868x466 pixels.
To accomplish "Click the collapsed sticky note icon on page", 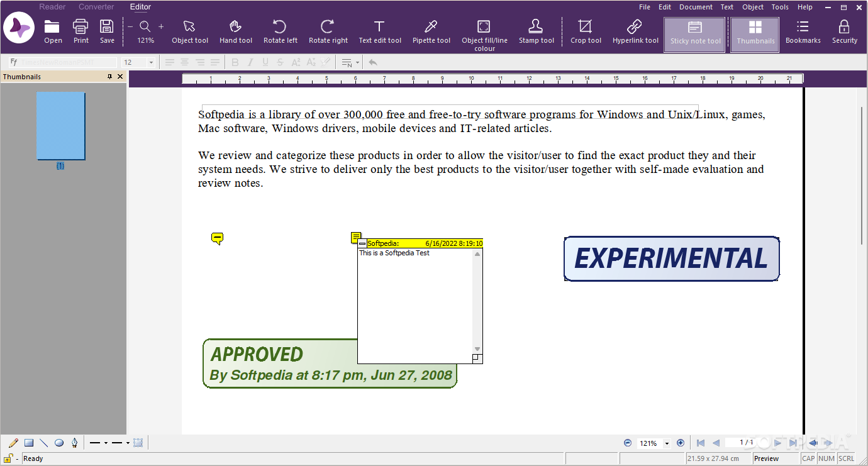I will (x=217, y=238).
